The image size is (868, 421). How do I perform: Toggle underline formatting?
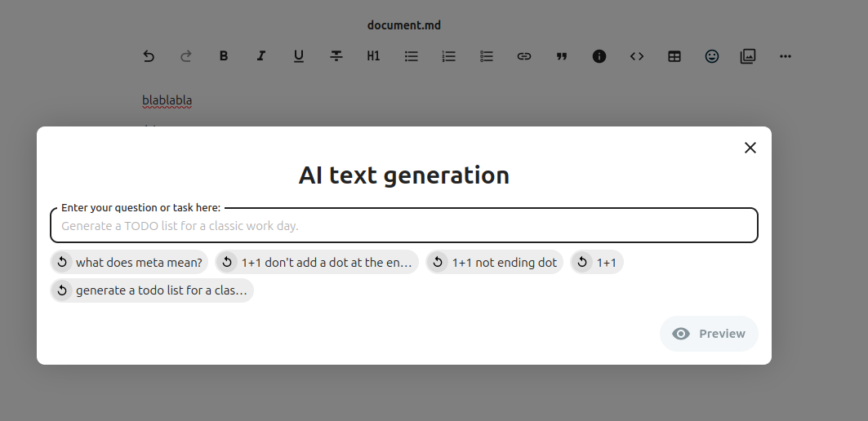tap(299, 56)
